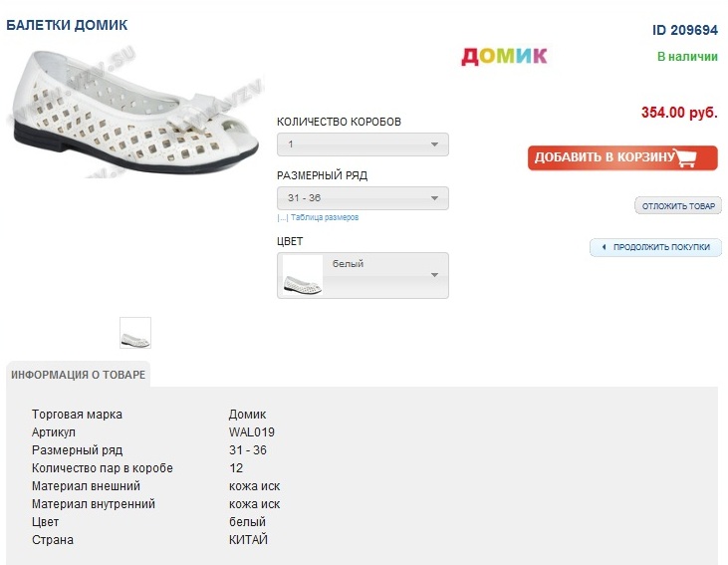The height and width of the screenshot is (565, 728).
Task: Click the Торговая марка value Домик
Action: point(248,415)
